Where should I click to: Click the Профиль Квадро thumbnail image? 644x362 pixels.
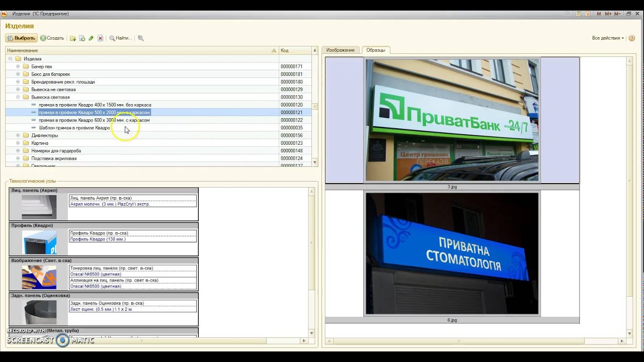pos(39,242)
